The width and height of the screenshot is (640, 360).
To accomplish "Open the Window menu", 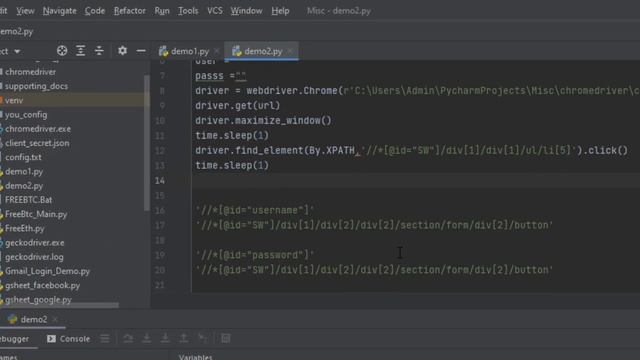I will point(247,11).
